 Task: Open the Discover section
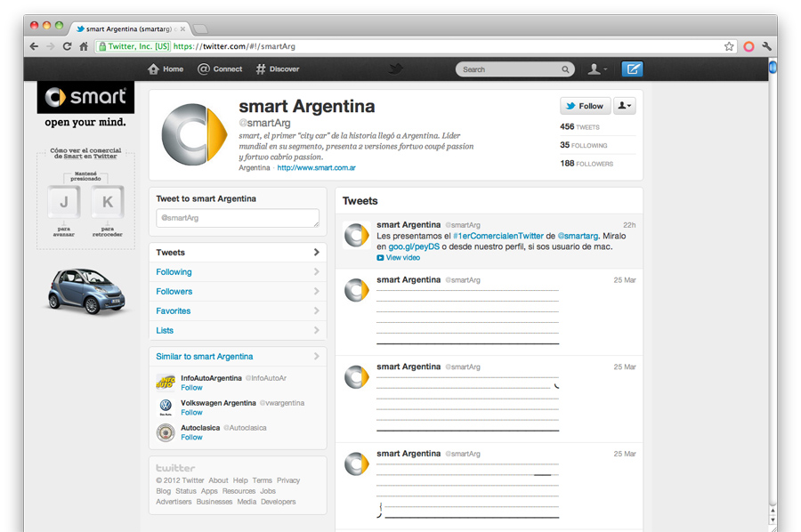coord(278,69)
